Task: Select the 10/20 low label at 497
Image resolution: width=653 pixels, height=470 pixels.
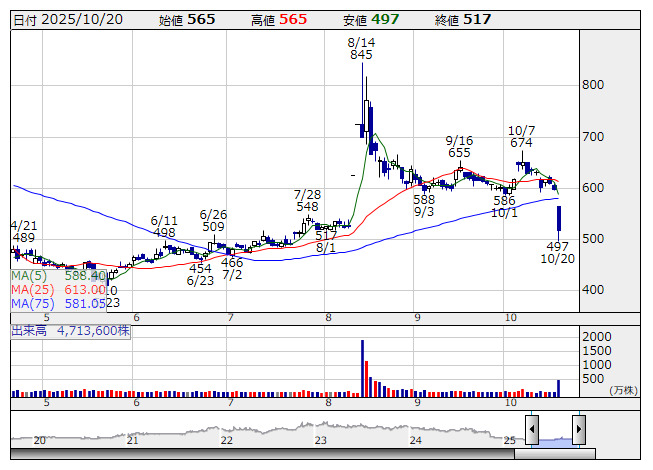Action: 557,253
